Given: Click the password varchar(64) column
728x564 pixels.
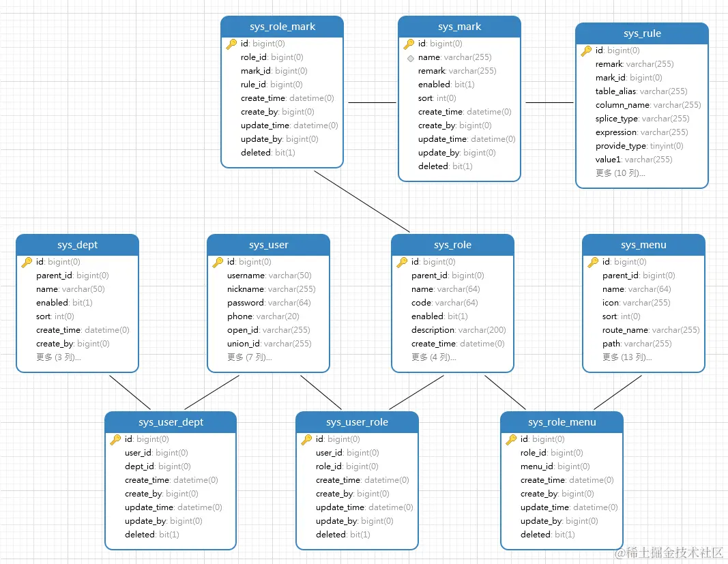Looking at the screenshot, I should point(269,303).
